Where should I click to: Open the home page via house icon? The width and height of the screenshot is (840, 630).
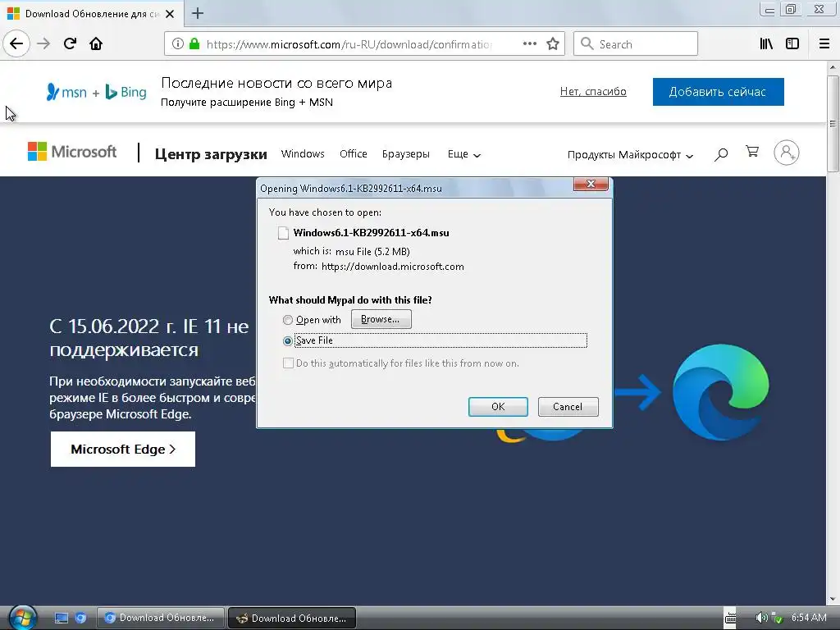click(96, 43)
